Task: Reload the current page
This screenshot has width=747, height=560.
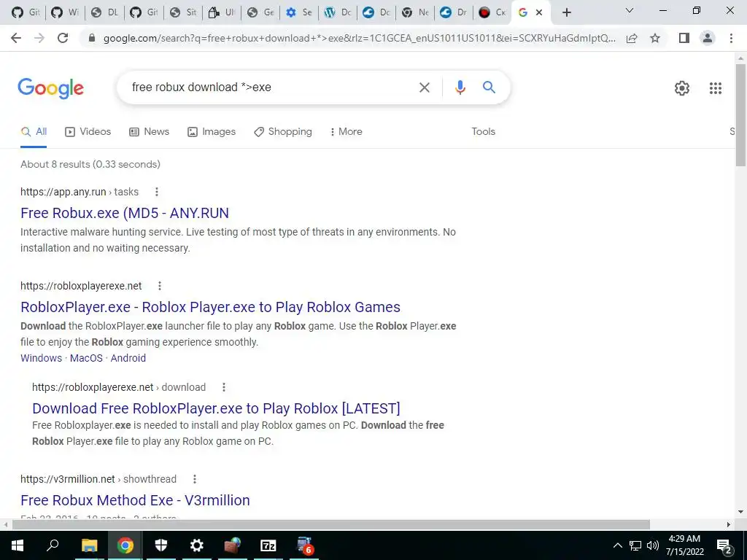Action: [x=63, y=38]
